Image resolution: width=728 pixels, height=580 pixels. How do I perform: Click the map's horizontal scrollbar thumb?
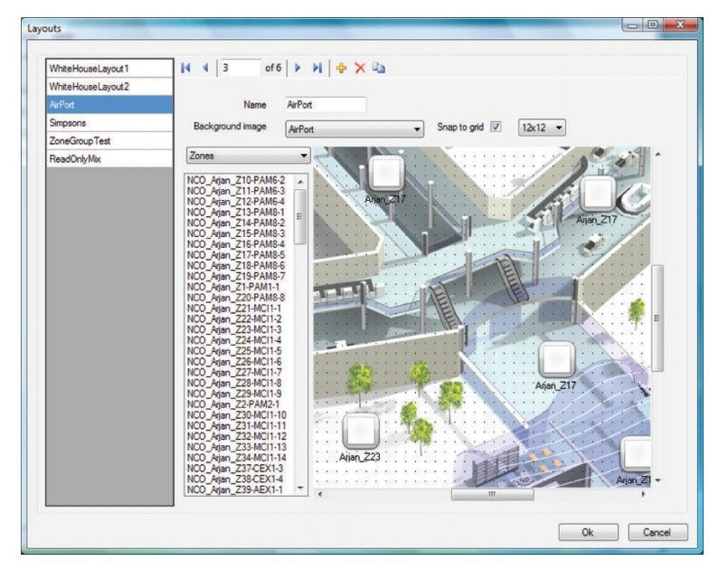pyautogui.click(x=491, y=494)
